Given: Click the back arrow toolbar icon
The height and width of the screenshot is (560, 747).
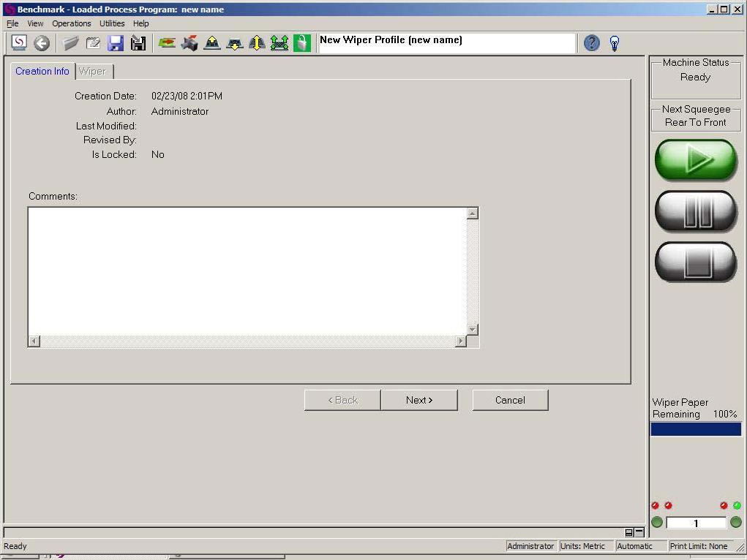Looking at the screenshot, I should (42, 43).
